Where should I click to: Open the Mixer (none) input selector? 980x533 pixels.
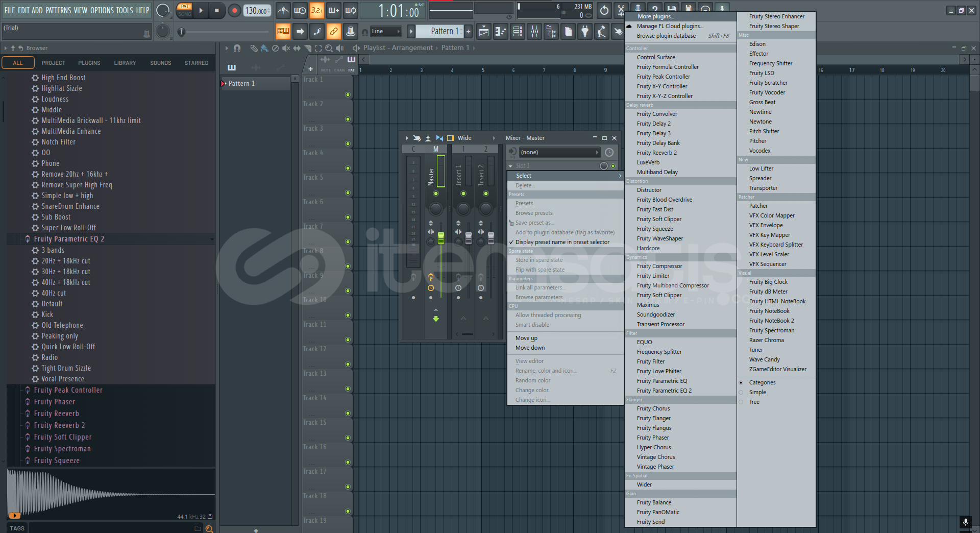coord(559,152)
